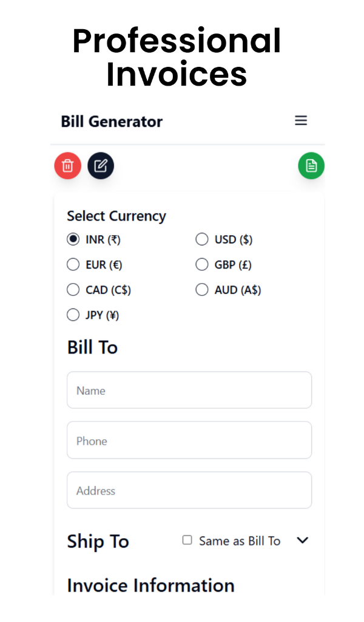Click the red delete bill icon
364x622 pixels.
67,165
